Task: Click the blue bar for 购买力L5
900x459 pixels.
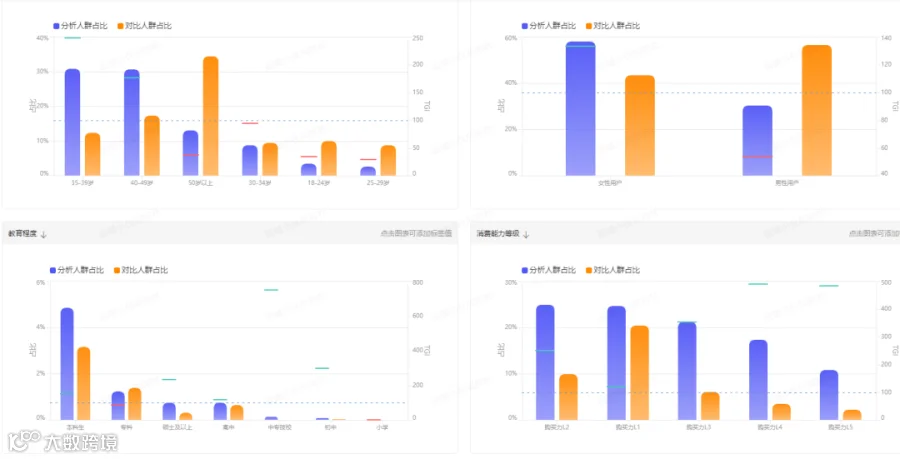Action: pos(829,395)
